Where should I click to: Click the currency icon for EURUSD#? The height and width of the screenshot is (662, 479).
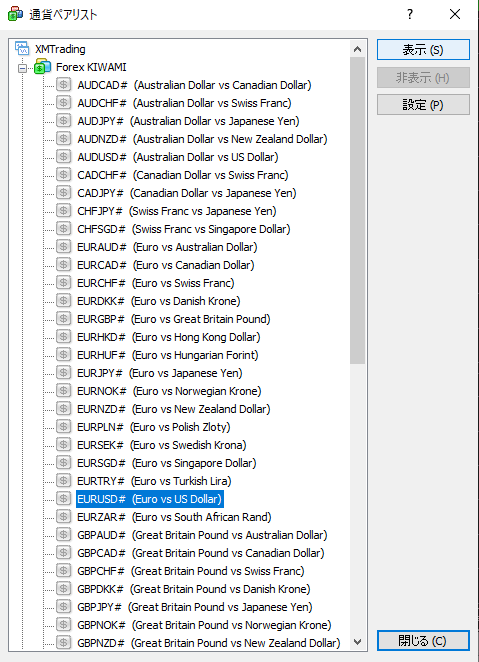[63, 499]
